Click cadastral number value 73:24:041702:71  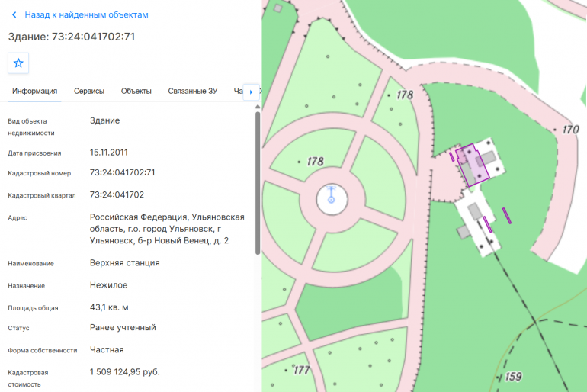pos(122,172)
